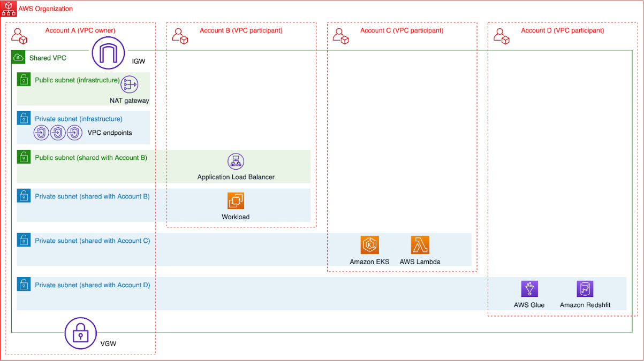
Task: Click the middle VPC endpoint icon
Action: click(58, 133)
